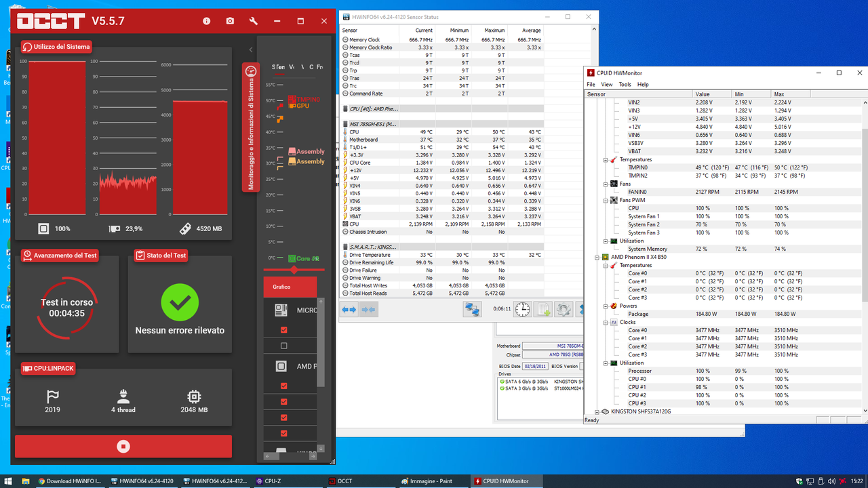Select Drive Remaining Life row in HWiNFO

[x=442, y=262]
